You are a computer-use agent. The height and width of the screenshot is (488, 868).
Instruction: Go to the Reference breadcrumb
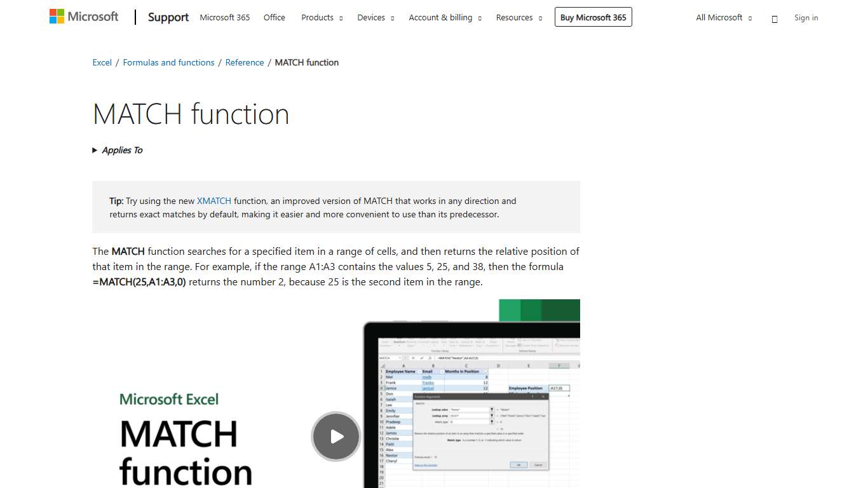245,62
